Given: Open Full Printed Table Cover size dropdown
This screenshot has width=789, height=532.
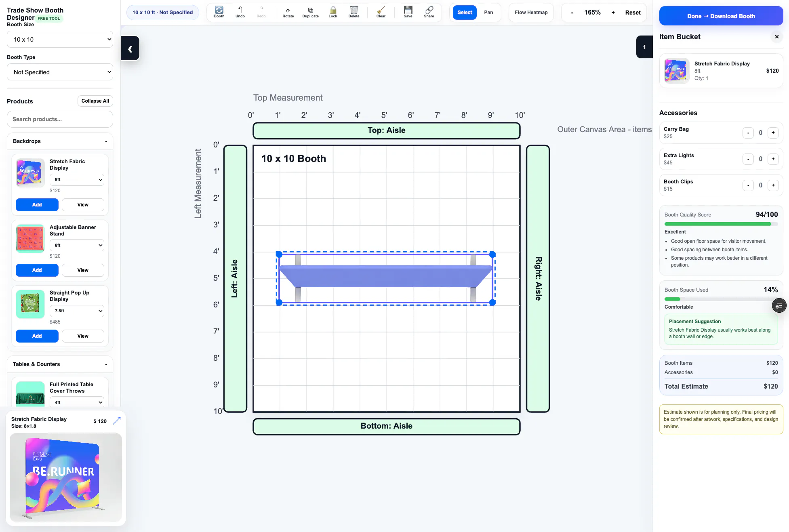Looking at the screenshot, I should click(x=77, y=402).
